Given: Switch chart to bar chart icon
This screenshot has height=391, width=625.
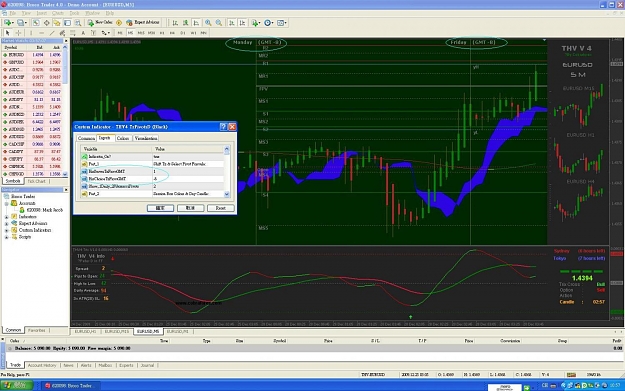Looking at the screenshot, I should tap(175, 23).
